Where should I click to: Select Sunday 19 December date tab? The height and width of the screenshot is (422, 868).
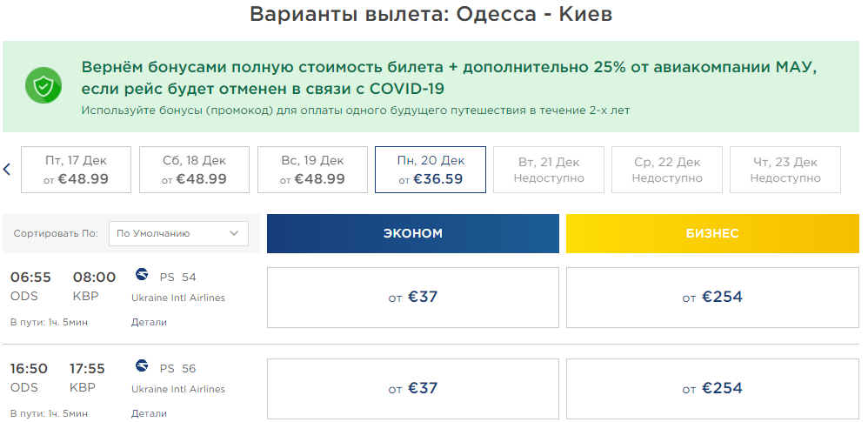[312, 170]
